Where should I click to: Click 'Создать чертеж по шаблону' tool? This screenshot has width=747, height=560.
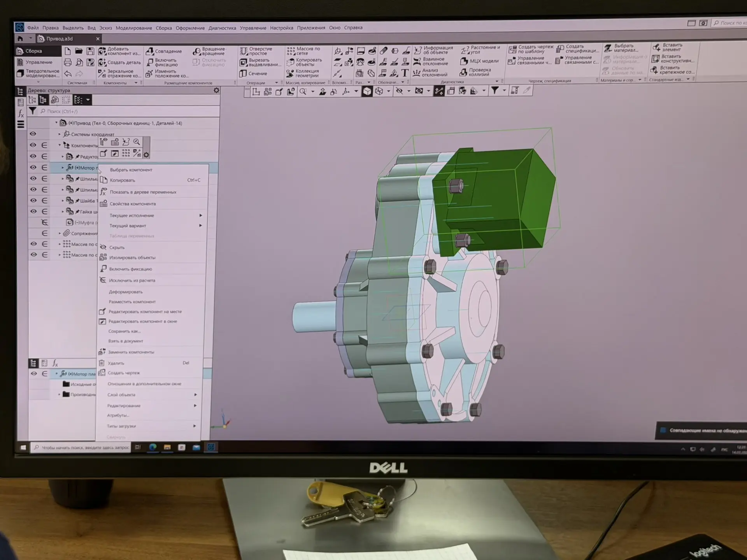[x=531, y=49]
